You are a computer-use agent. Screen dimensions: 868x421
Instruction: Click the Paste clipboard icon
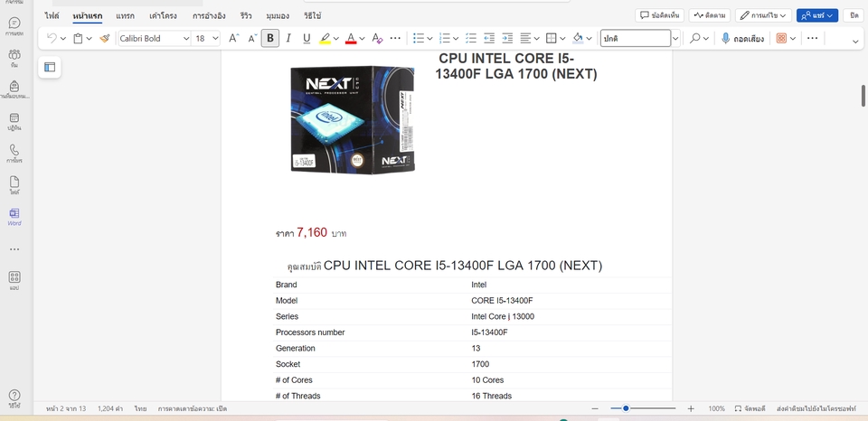[78, 38]
